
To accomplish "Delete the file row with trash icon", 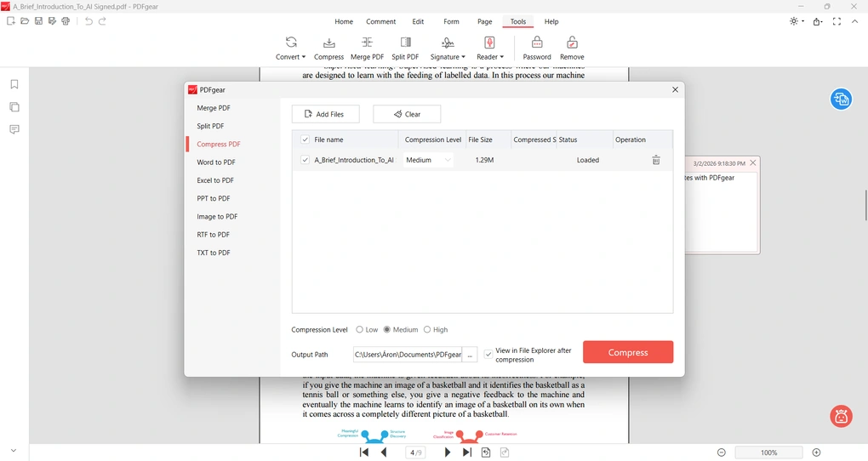I will coord(655,160).
